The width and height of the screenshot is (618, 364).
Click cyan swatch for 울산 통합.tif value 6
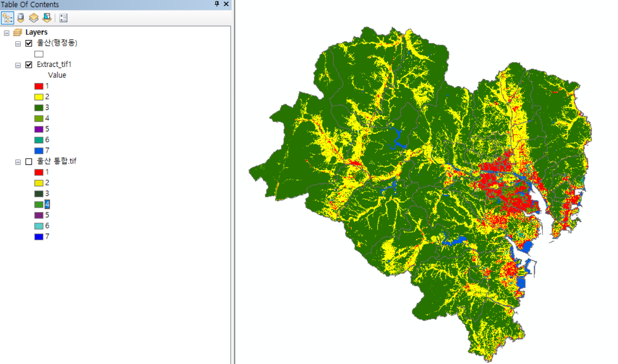pyautogui.click(x=39, y=226)
